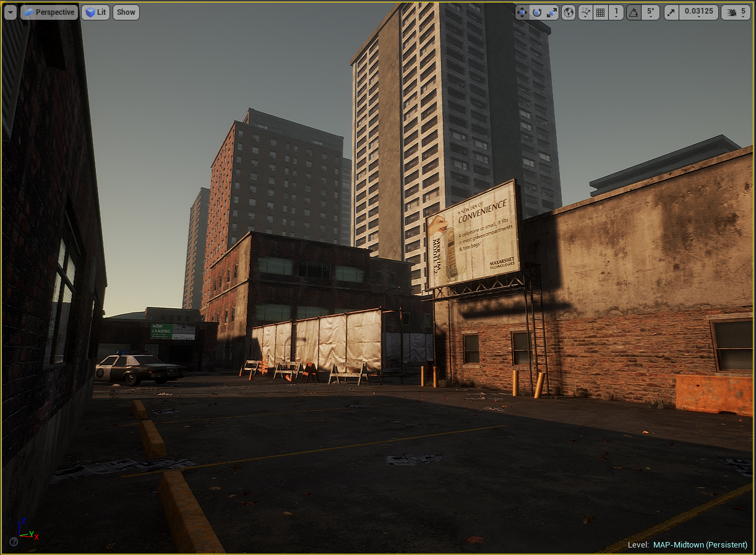Open the Perspective view type menu
The image size is (756, 555).
49,12
